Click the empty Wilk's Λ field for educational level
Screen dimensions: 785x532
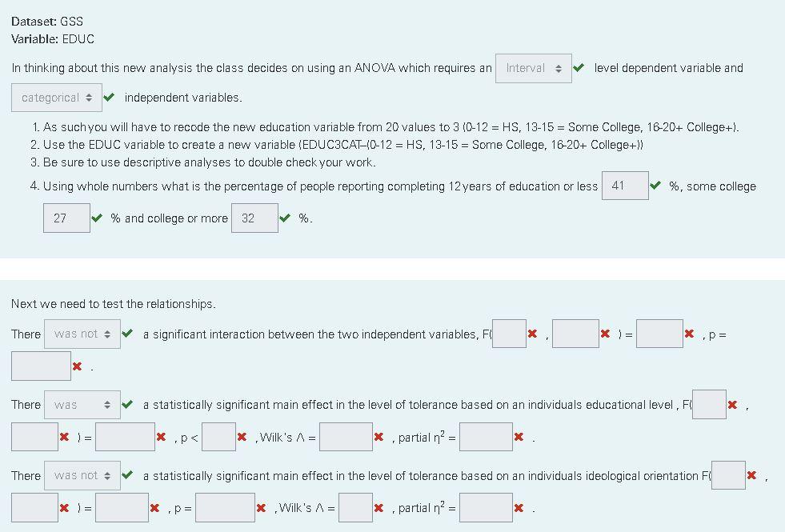pyautogui.click(x=346, y=436)
